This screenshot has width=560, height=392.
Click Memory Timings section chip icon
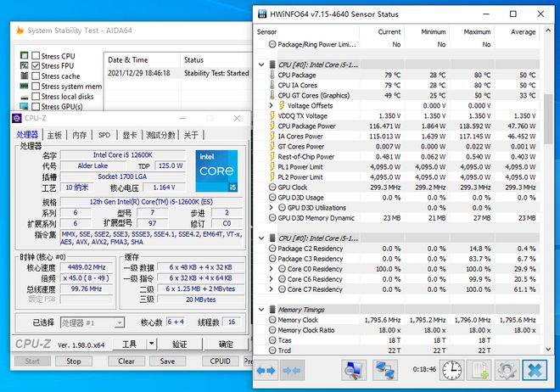pos(272,310)
